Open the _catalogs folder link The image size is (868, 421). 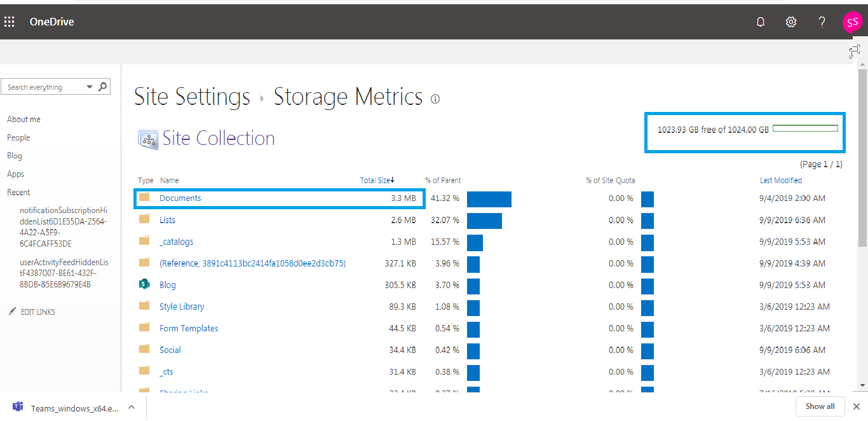pos(176,242)
